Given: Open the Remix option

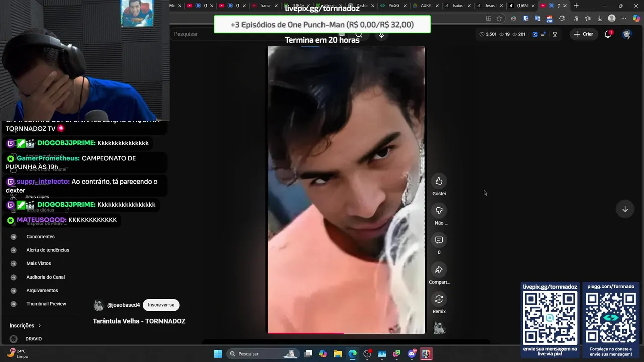Looking at the screenshot, I should pos(439,299).
